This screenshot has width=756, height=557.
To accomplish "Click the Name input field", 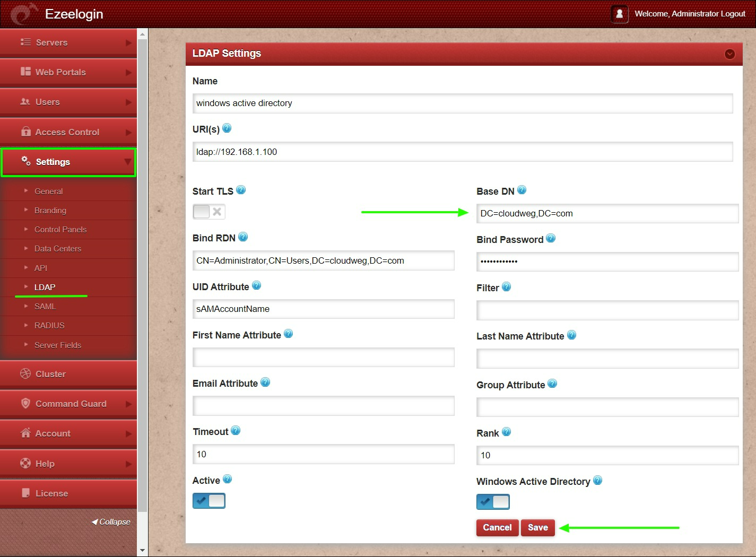I will 463,103.
